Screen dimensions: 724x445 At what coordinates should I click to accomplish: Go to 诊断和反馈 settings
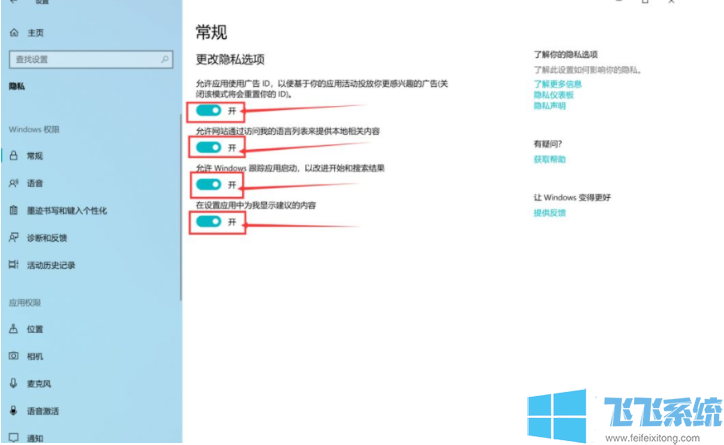(47, 238)
